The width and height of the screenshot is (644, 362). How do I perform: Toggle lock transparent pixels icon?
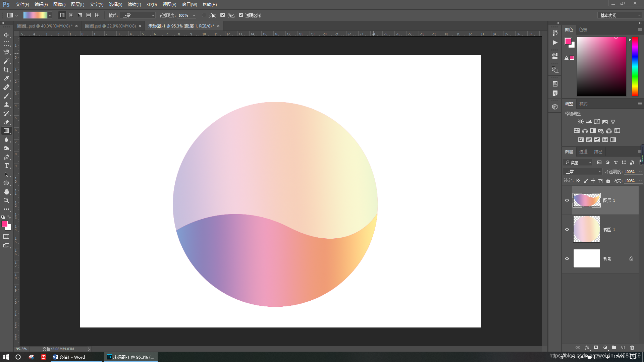click(x=579, y=181)
